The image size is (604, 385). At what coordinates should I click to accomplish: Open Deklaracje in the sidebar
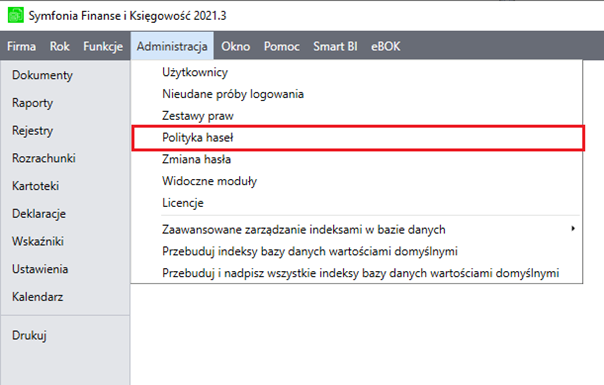tap(39, 214)
